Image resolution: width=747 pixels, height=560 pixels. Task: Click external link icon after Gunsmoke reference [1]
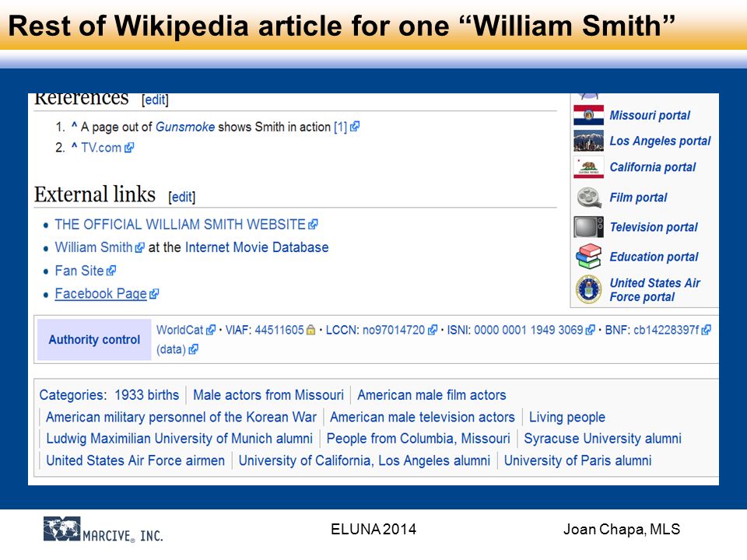355,127
